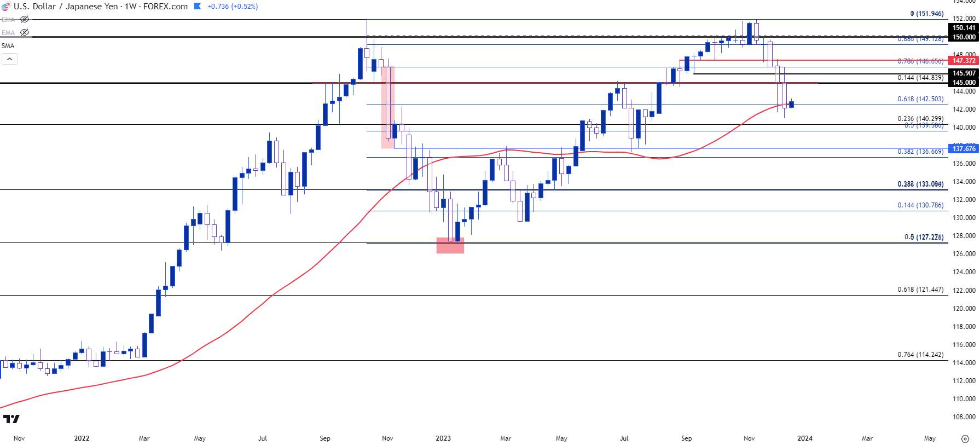Select the 0.382 (136.669) Fibonacci label
This screenshot has width=980, height=445.
coord(920,152)
